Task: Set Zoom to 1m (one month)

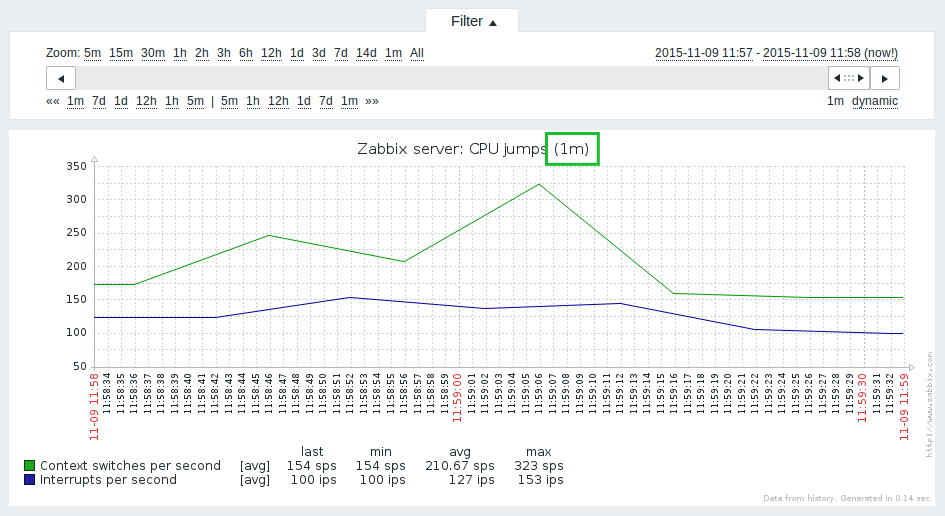Action: (x=394, y=53)
